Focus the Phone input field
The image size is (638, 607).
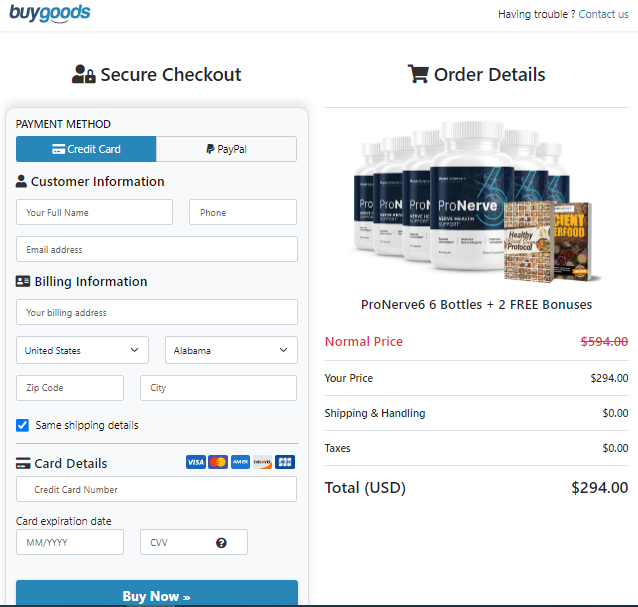[x=243, y=212]
